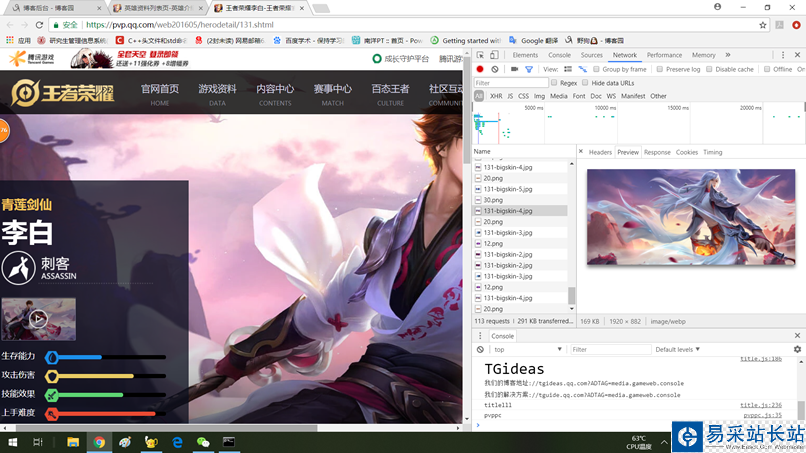The width and height of the screenshot is (806, 453).
Task: Open the Cookies tab of the request
Action: click(x=687, y=152)
